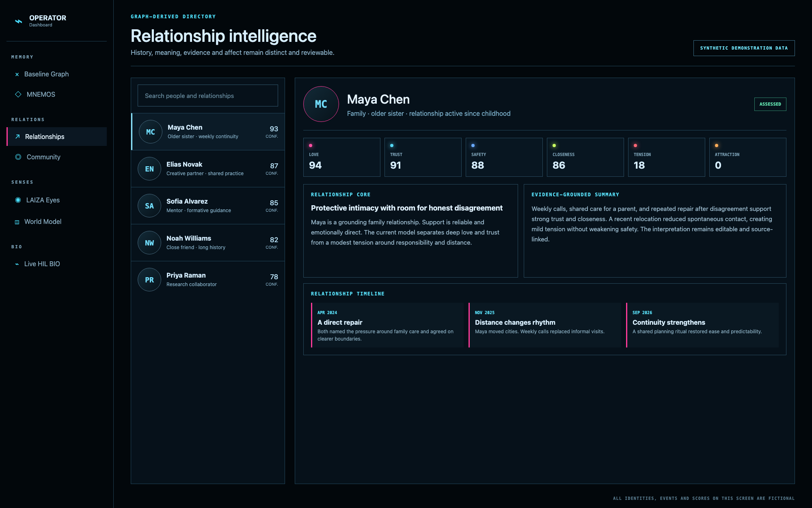Click the Safety score card
The width and height of the screenshot is (812, 508).
coord(504,157)
